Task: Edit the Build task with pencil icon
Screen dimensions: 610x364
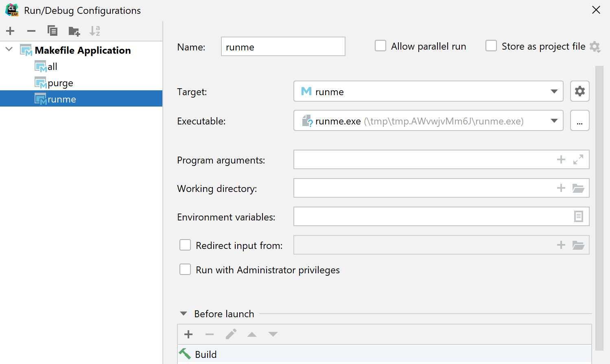Action: [x=231, y=334]
